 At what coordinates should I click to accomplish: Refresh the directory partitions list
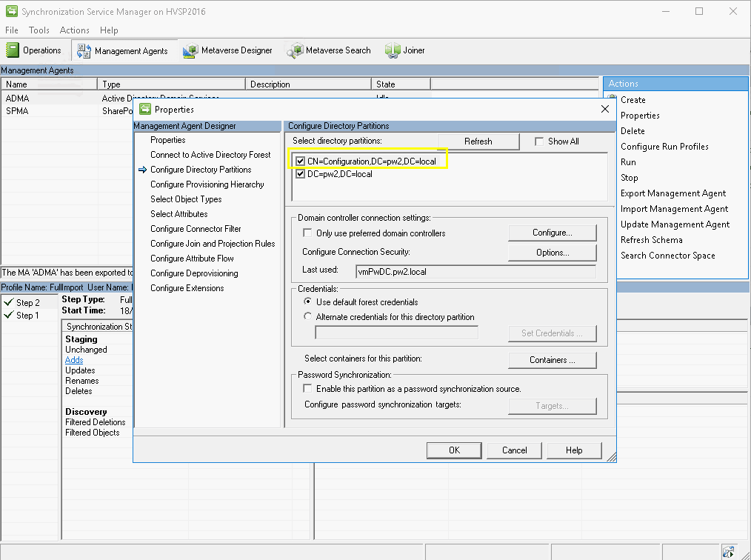478,141
